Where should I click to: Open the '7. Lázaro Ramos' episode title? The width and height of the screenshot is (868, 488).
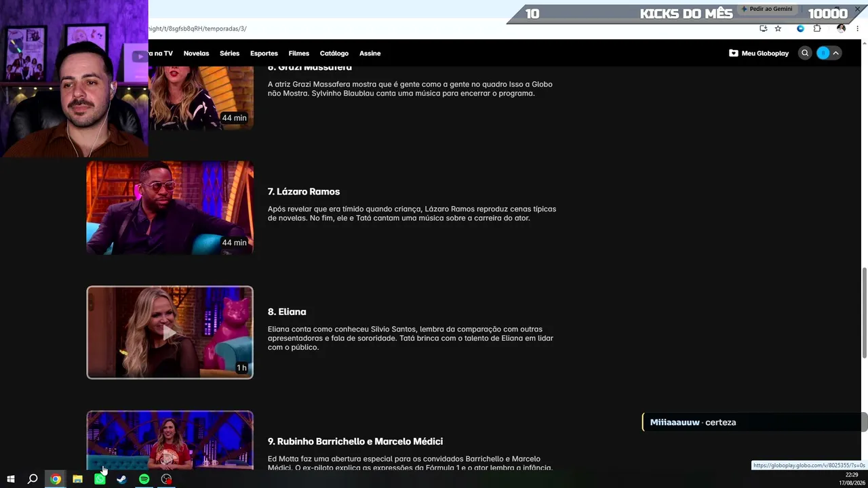[x=304, y=192]
